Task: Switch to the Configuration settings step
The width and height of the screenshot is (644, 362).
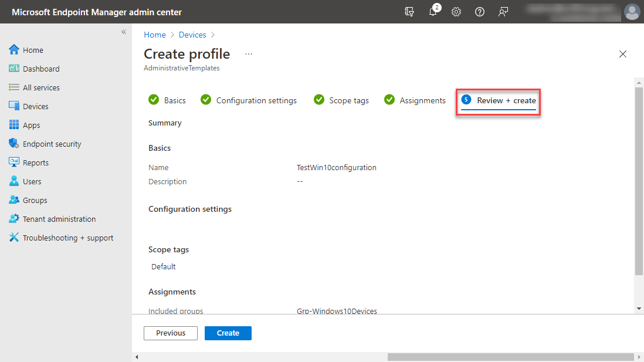Action: click(x=256, y=100)
